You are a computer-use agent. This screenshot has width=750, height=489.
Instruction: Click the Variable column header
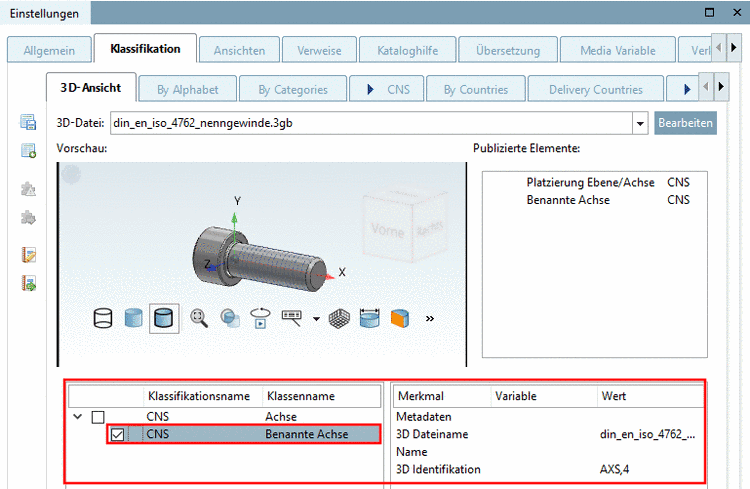point(544,396)
